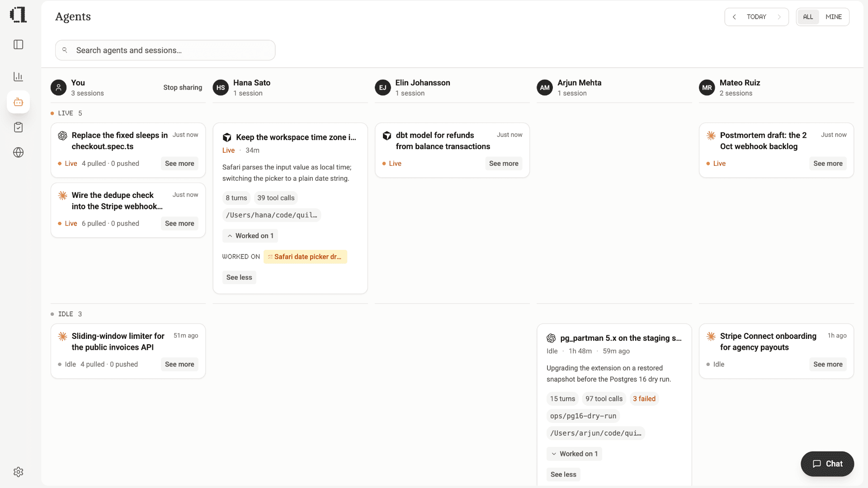See more on Sliding-window limiter card
Image resolution: width=868 pixels, height=488 pixels.
(179, 365)
